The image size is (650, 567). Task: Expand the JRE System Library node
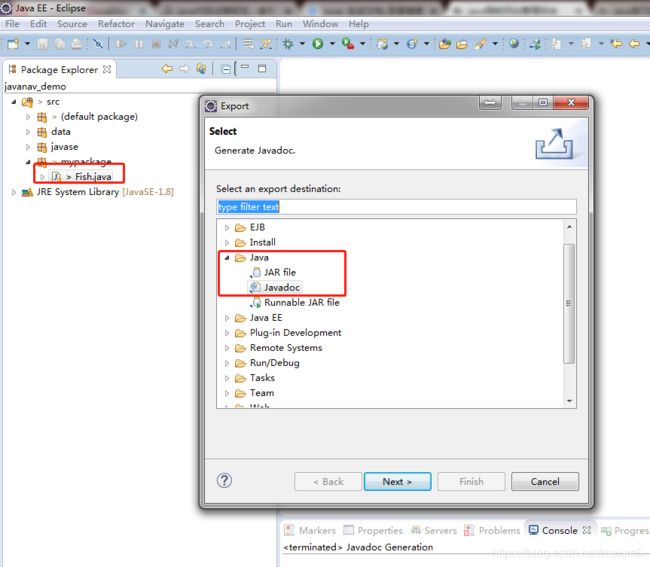(14, 192)
